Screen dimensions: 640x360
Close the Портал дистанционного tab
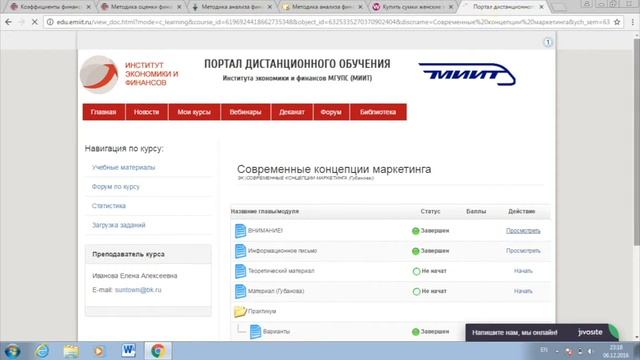(542, 7)
